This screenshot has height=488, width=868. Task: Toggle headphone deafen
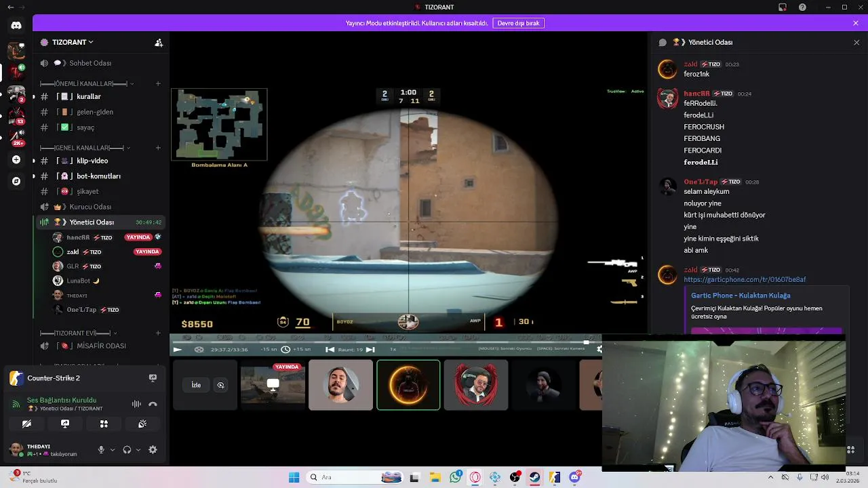click(x=127, y=449)
